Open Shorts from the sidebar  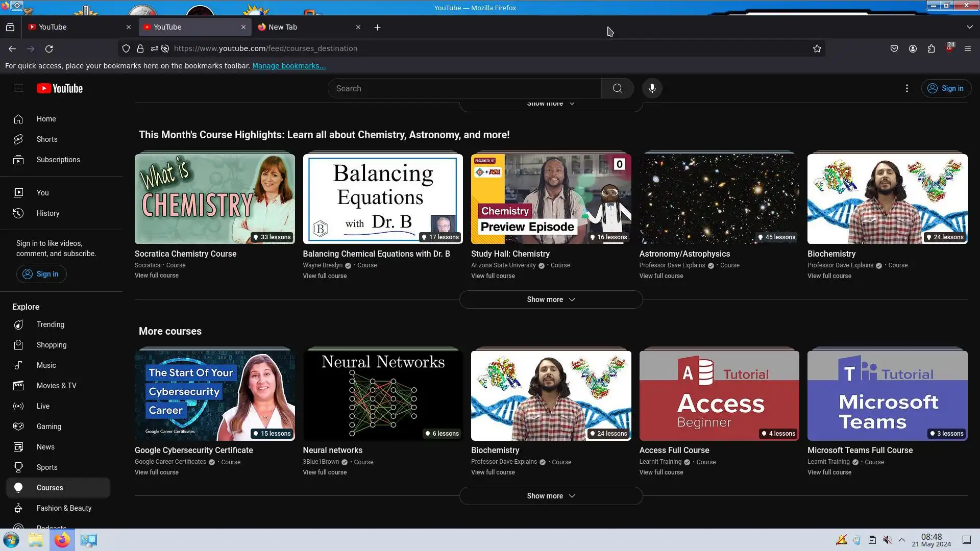[x=46, y=139]
